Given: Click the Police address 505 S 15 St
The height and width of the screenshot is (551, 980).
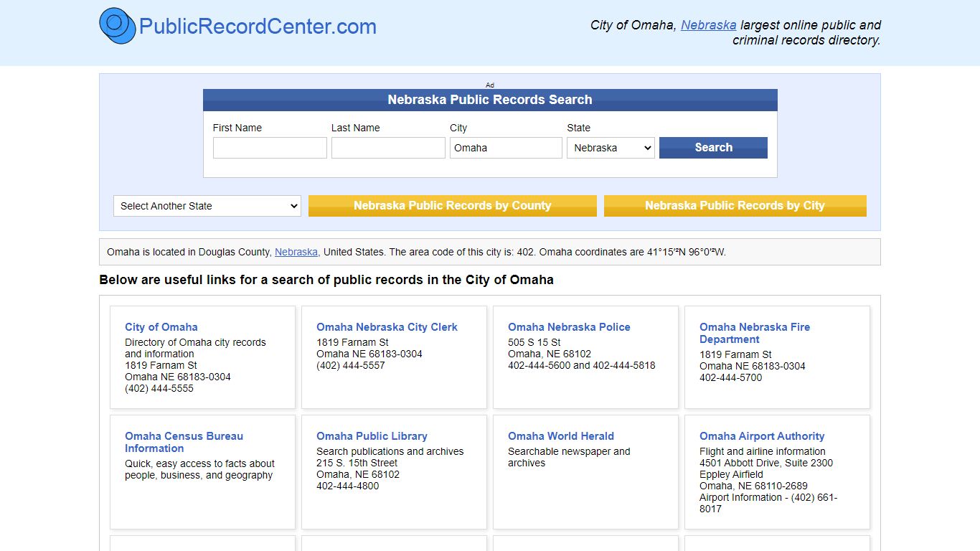Looking at the screenshot, I should 534,342.
